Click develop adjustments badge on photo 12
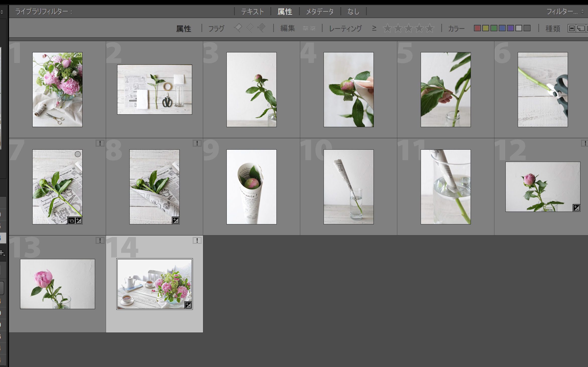This screenshot has height=367, width=588. tap(576, 208)
